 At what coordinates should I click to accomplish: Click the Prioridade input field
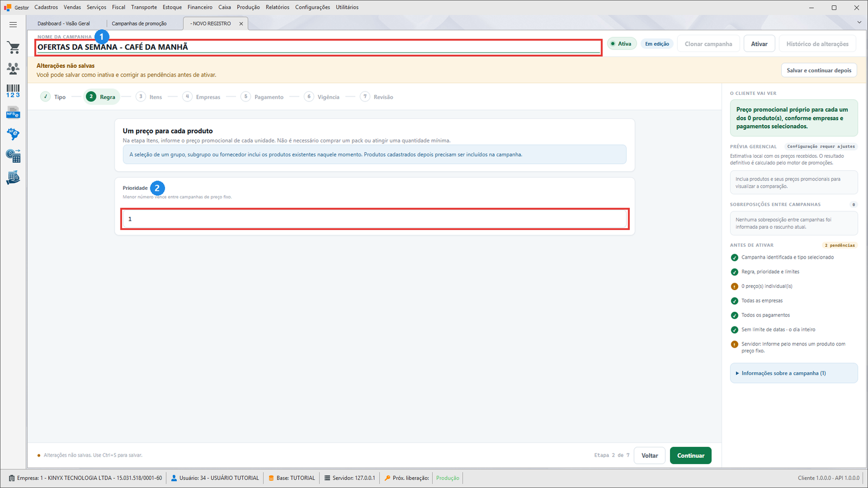point(375,219)
